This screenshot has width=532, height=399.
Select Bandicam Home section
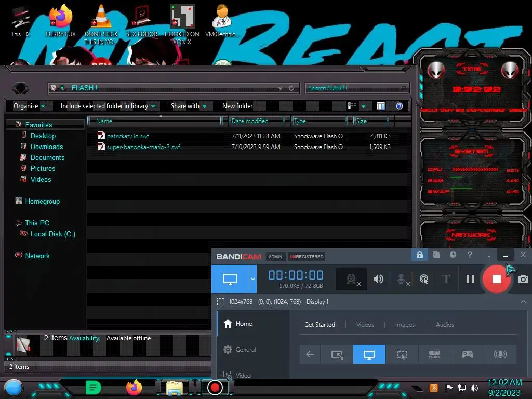tap(238, 324)
